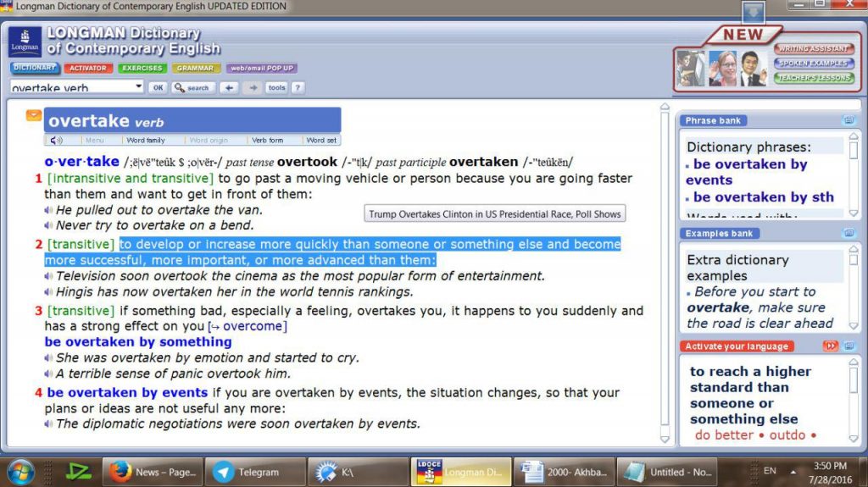The height and width of the screenshot is (487, 868).
Task: Open 'to reach a higher standard' Activator entry
Action: [x=750, y=396]
